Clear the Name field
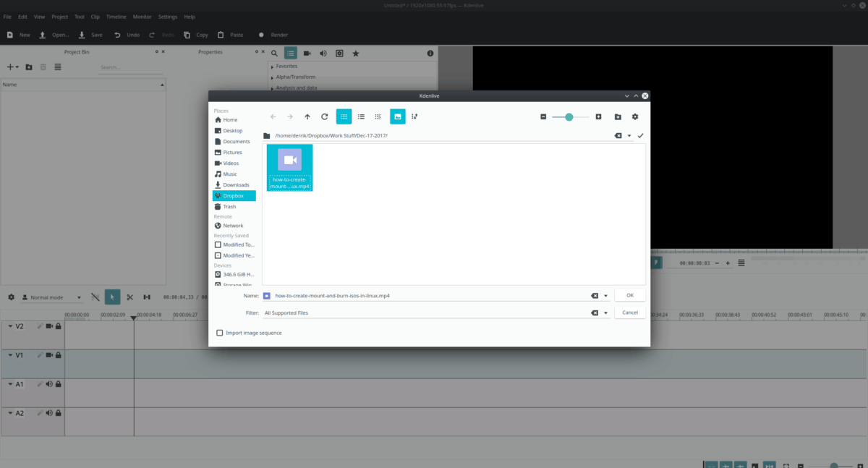 pyautogui.click(x=595, y=295)
